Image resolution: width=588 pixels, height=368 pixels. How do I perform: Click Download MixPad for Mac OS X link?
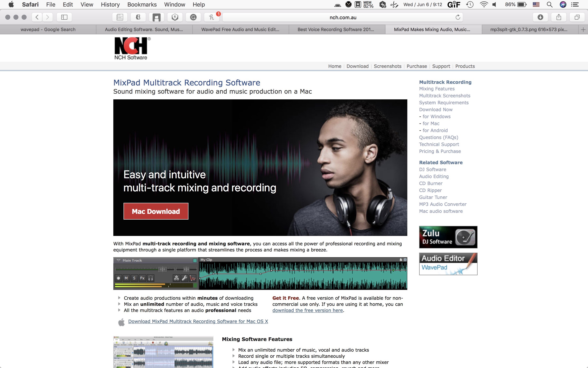(198, 321)
